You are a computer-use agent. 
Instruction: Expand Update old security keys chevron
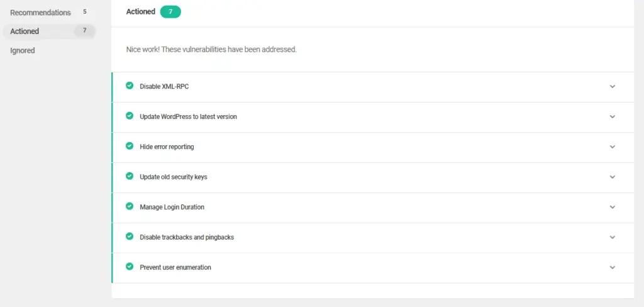click(613, 177)
